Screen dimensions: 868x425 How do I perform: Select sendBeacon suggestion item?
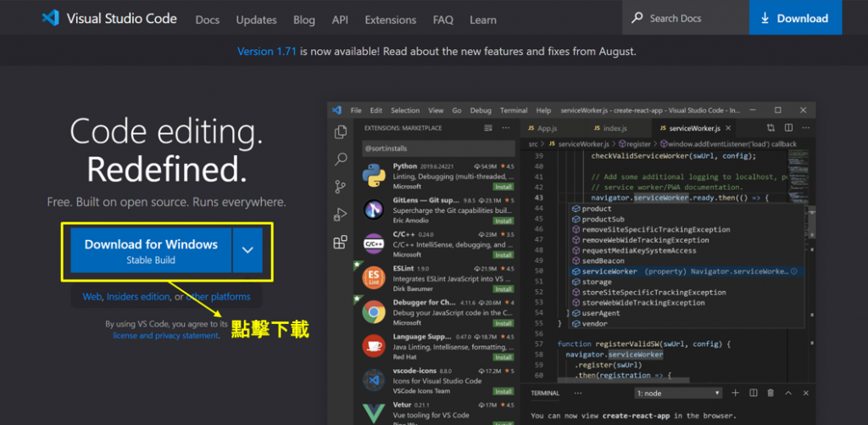click(687, 261)
